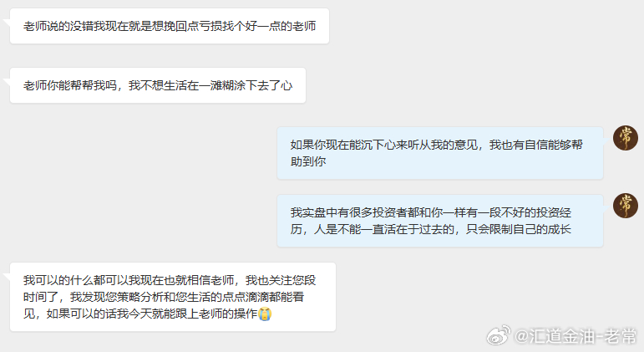
Task: Click the phrase '我也关注您段'
Action: pos(281,280)
